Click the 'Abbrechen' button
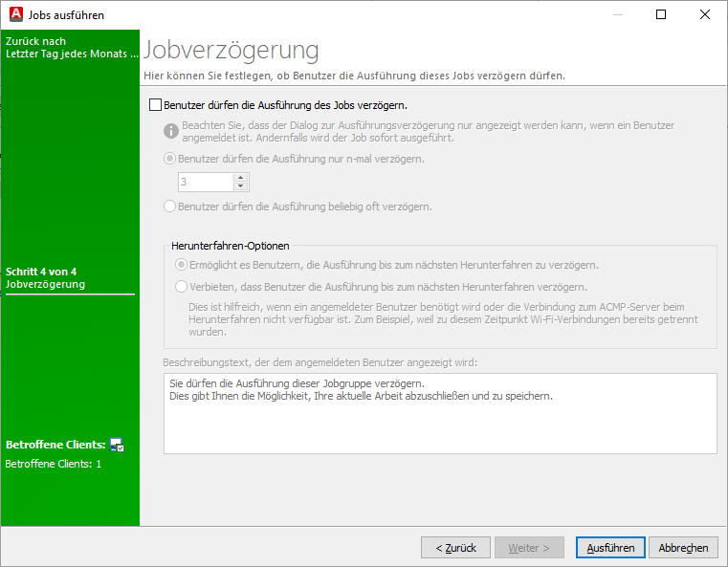The image size is (728, 567). (x=683, y=548)
